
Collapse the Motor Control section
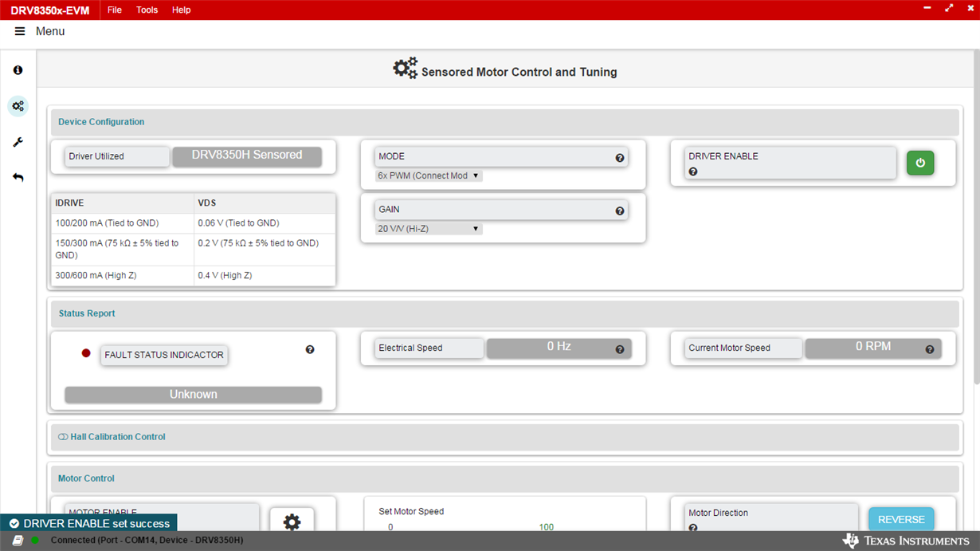[x=505, y=478]
